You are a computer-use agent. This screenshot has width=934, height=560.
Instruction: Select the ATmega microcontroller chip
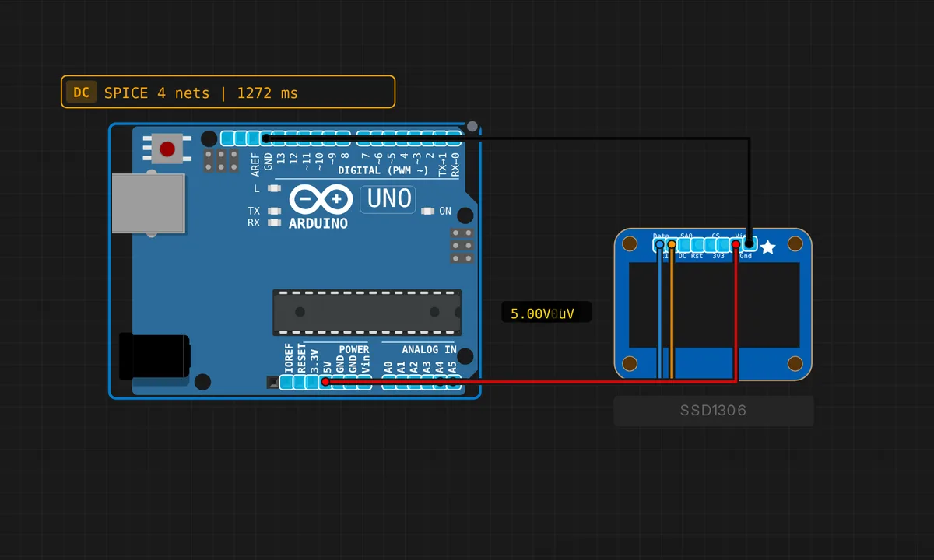367,312
